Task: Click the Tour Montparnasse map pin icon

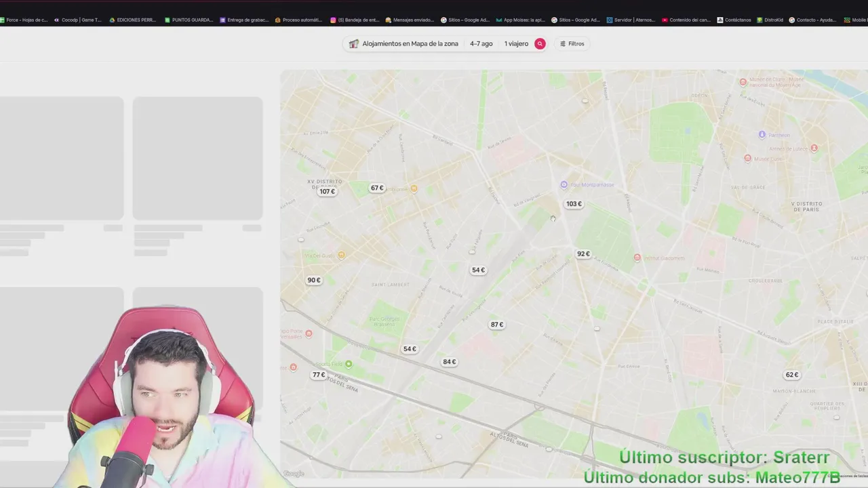Action: (564, 184)
